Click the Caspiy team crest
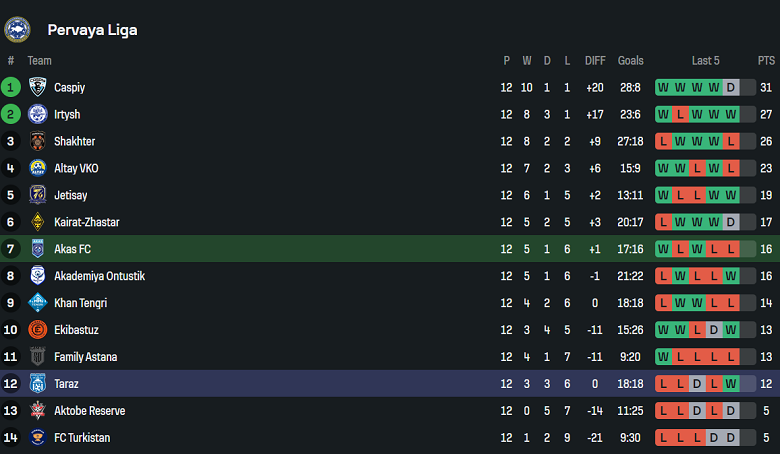Viewport: 780px width, 454px height. tap(38, 87)
